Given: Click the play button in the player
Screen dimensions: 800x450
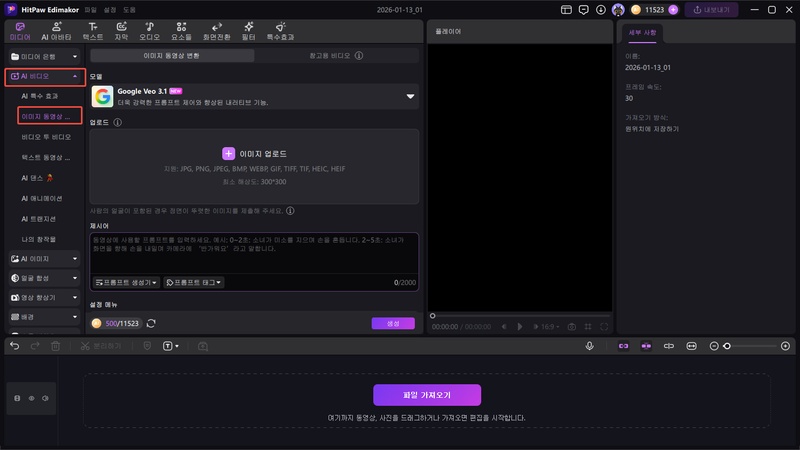Looking at the screenshot, I should click(x=519, y=327).
